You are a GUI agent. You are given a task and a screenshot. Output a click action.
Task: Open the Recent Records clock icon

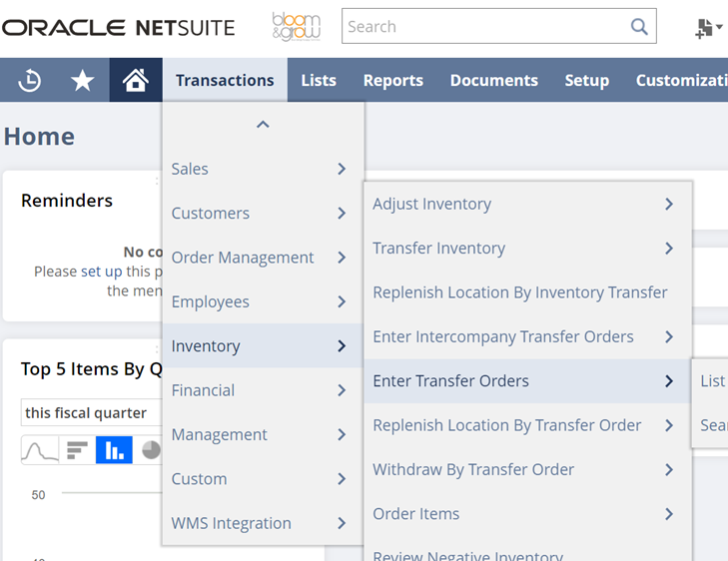pyautogui.click(x=30, y=81)
